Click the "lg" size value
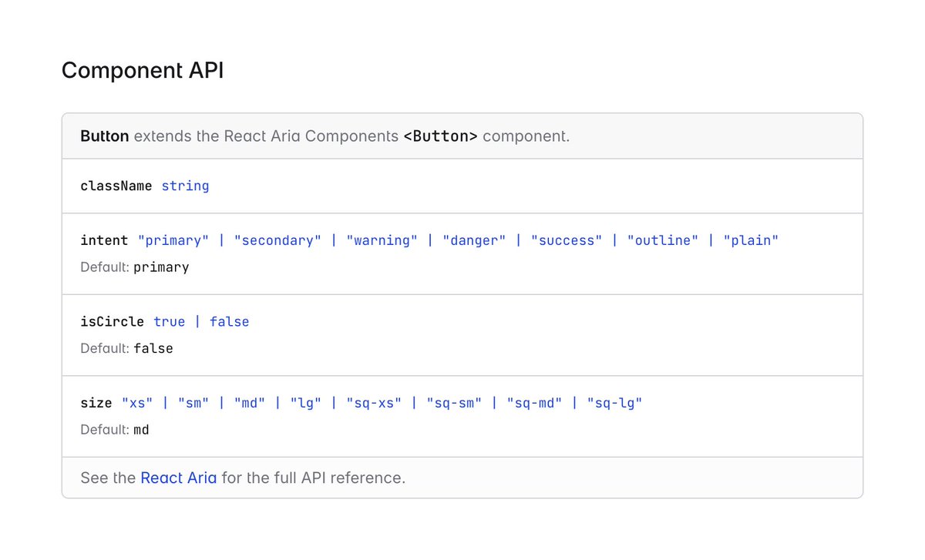Viewport: 925px width, 560px height. (306, 403)
